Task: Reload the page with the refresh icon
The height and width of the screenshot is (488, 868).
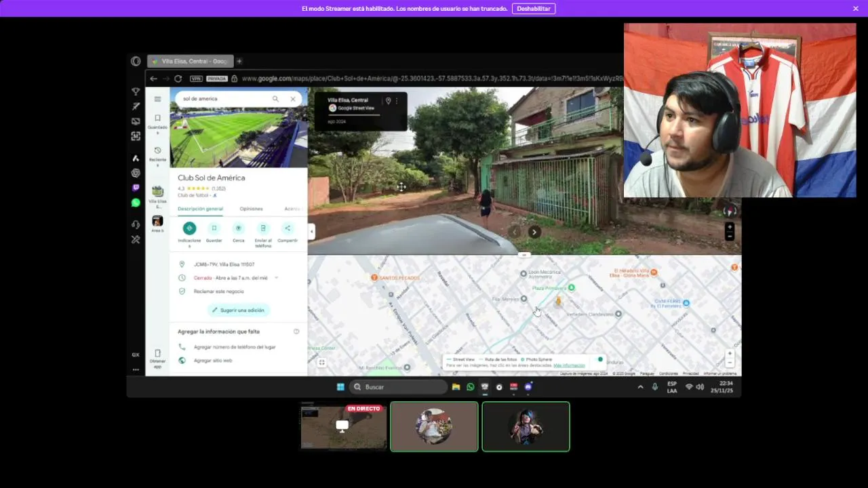Action: click(178, 79)
